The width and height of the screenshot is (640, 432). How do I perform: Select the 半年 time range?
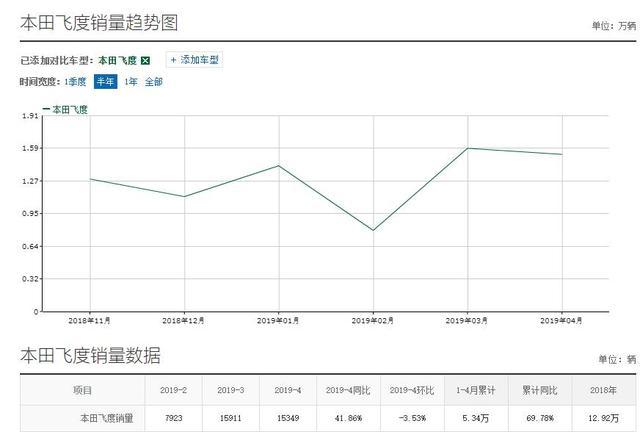(x=105, y=82)
